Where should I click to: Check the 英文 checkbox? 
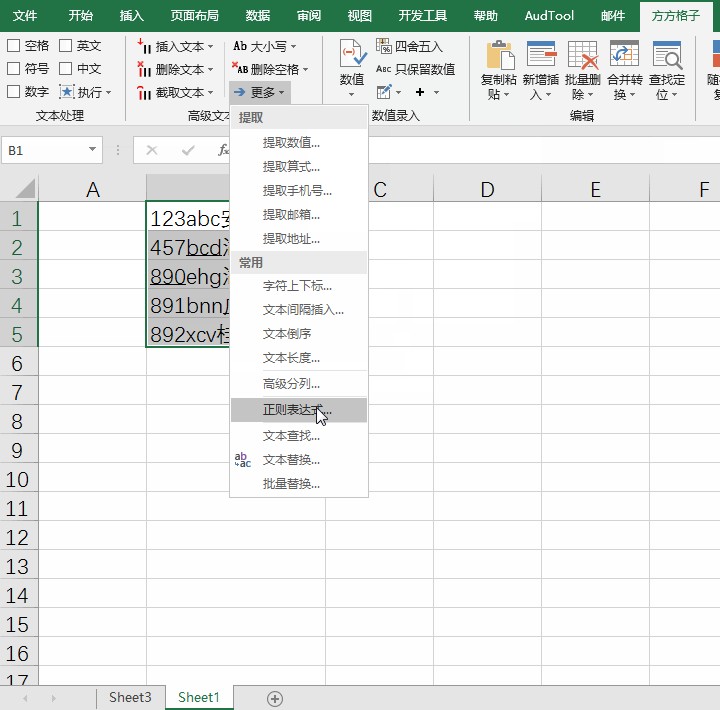(66, 45)
